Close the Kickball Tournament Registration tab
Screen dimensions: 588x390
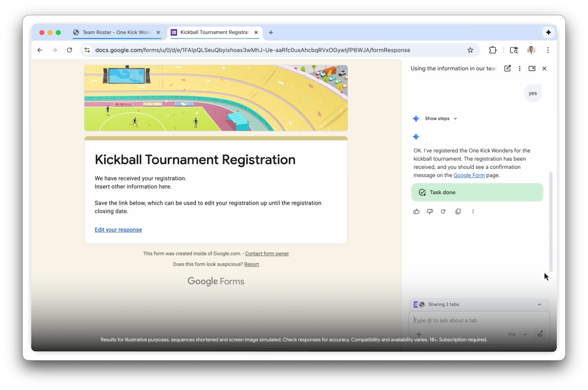(256, 32)
